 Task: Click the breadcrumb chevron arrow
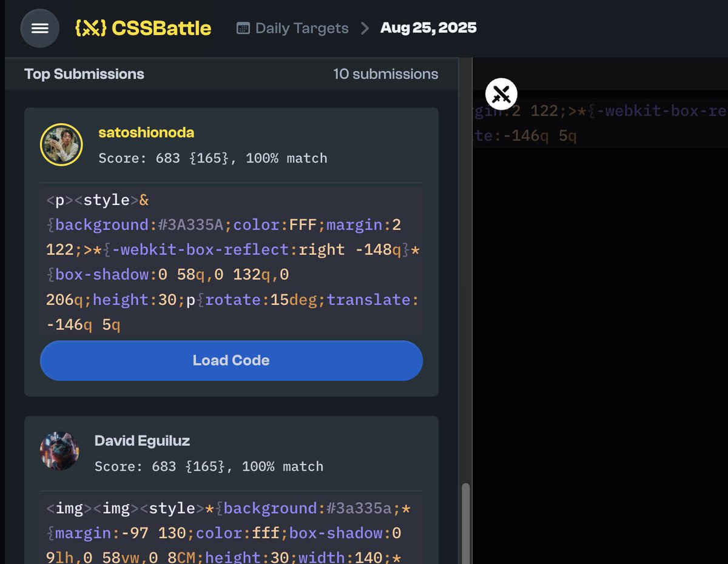click(365, 28)
